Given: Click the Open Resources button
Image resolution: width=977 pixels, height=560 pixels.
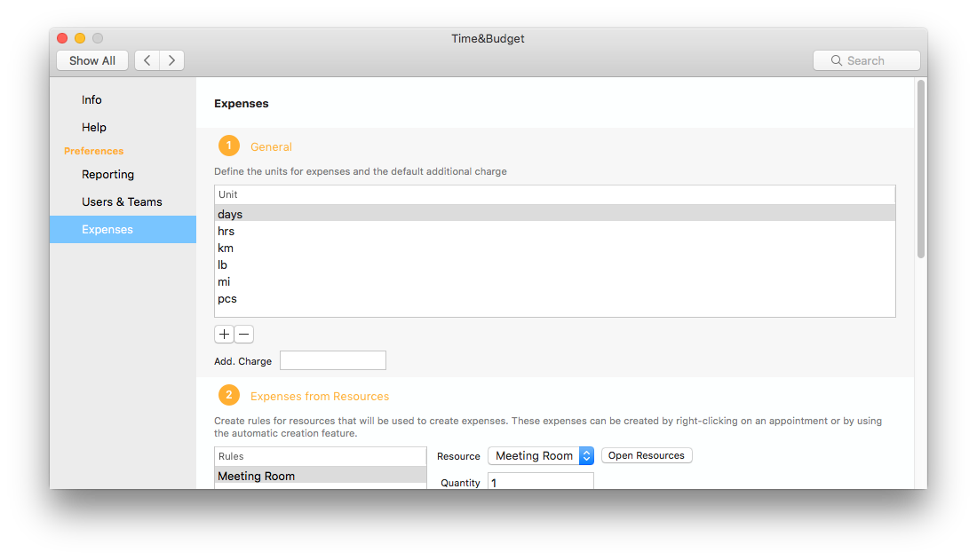Looking at the screenshot, I should [646, 455].
